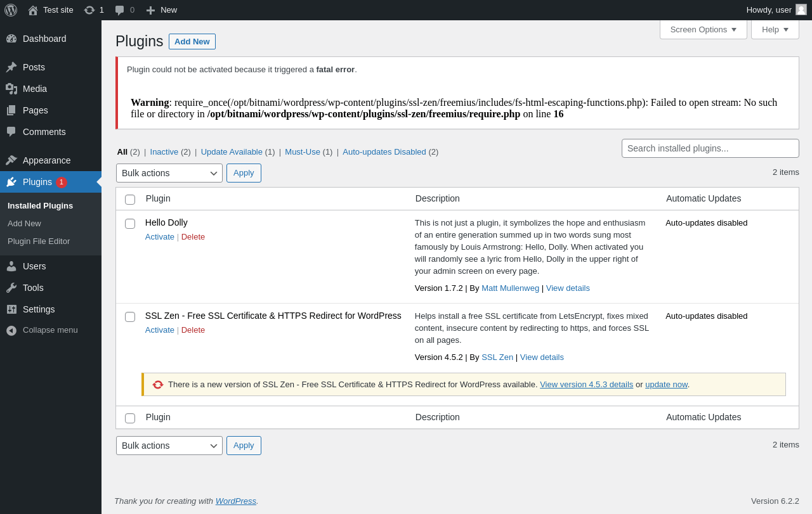Viewport: 812px width, 514px height.
Task: Click the Media icon in sidebar
Action: coord(11,89)
